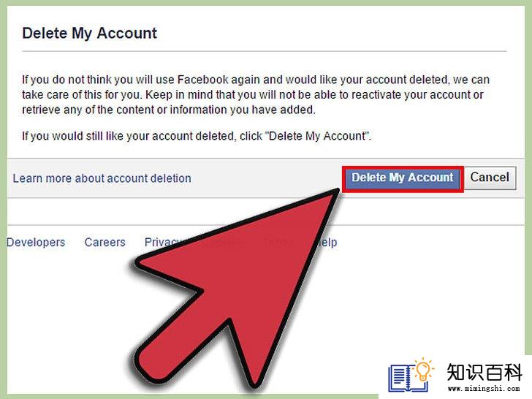Click the gray action bar beside the Learn more link
Viewport: 532px width, 399px height.
pyautogui.click(x=266, y=178)
